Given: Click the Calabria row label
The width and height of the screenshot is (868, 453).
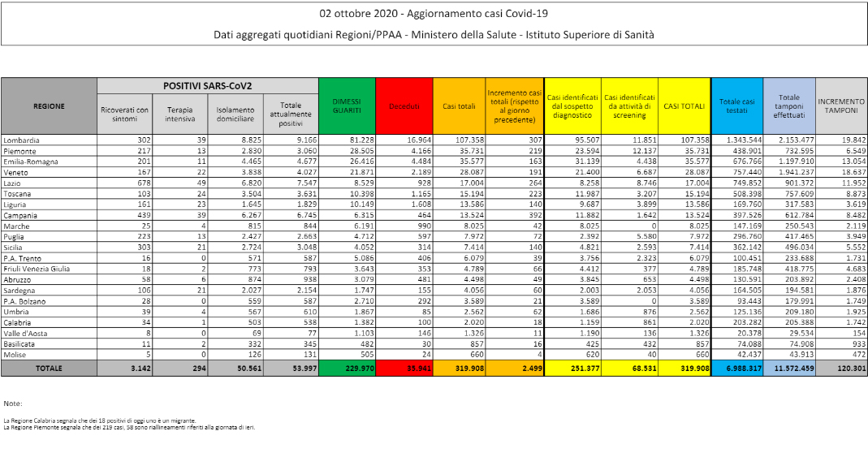Looking at the screenshot, I should [17, 322].
